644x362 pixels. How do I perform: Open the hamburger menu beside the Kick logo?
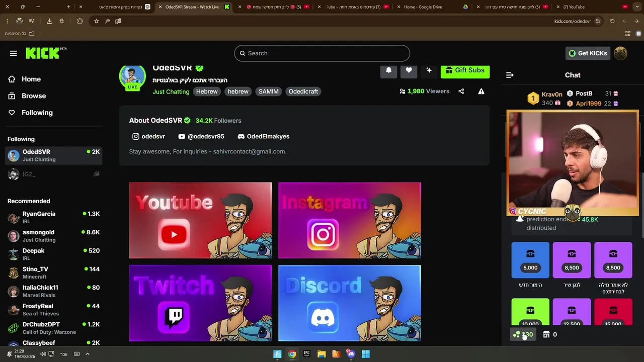click(x=14, y=53)
